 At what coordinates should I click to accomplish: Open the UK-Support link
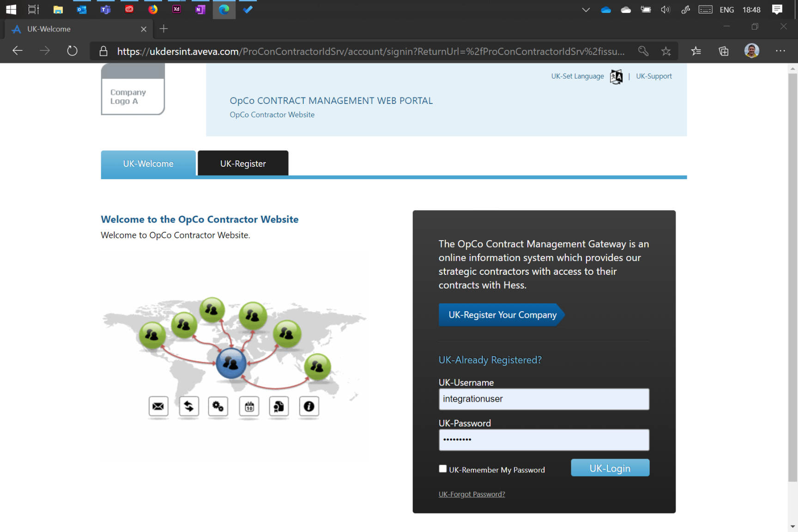point(653,76)
